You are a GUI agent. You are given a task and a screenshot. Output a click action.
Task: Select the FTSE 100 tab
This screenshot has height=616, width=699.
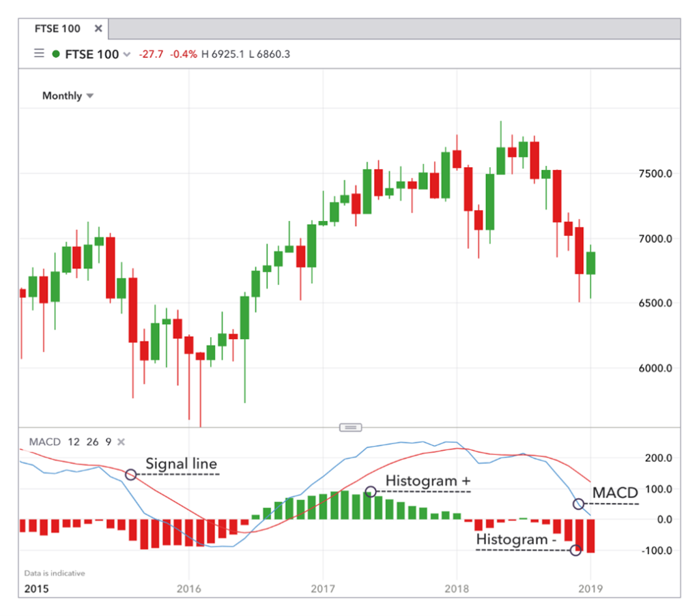tap(57, 29)
